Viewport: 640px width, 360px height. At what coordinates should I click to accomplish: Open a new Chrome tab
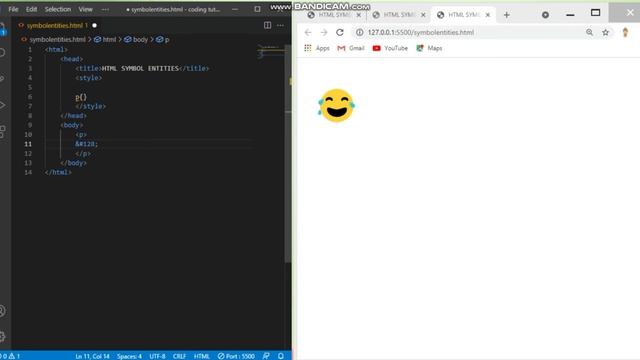click(507, 15)
